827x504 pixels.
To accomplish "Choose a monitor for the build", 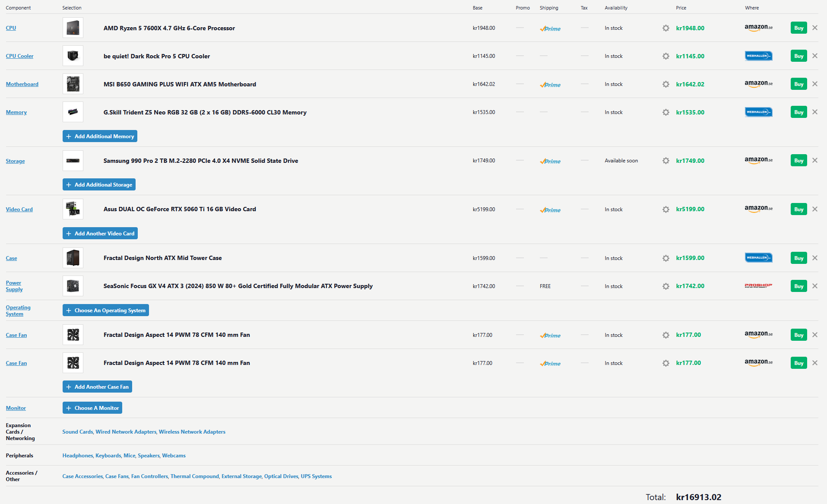I will 92,408.
